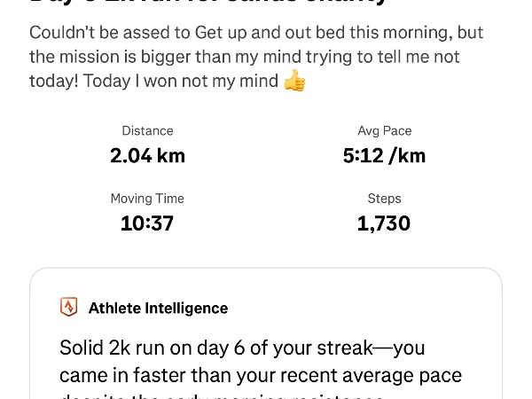This screenshot has width=532, height=399.
Task: Click the description line starting "Couldn't be assed"
Action: [x=256, y=33]
